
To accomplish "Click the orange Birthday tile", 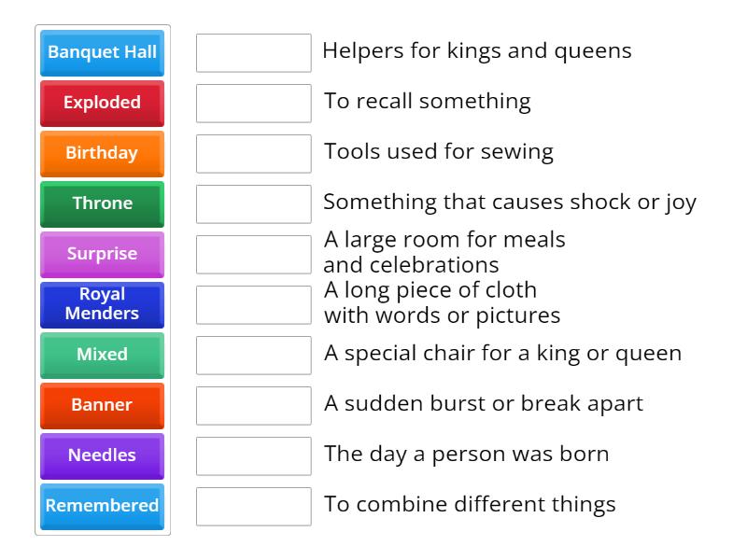I will (102, 153).
